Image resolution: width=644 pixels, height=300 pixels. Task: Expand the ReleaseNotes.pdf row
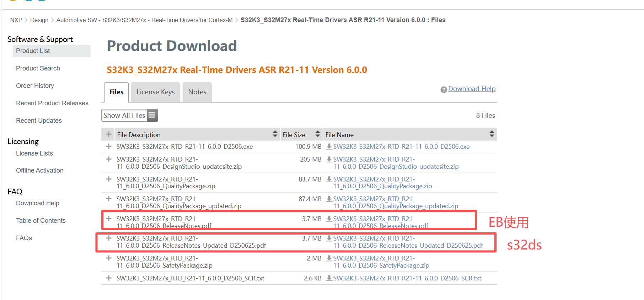pos(109,219)
